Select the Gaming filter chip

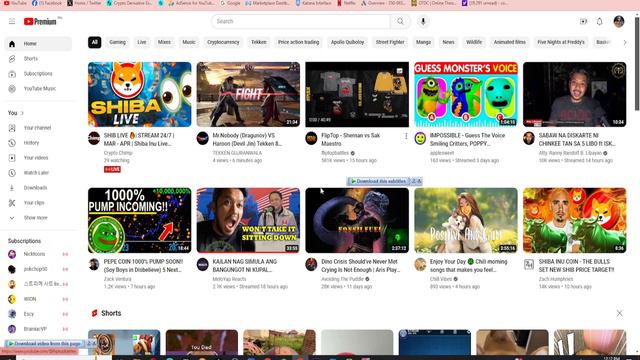click(x=118, y=42)
